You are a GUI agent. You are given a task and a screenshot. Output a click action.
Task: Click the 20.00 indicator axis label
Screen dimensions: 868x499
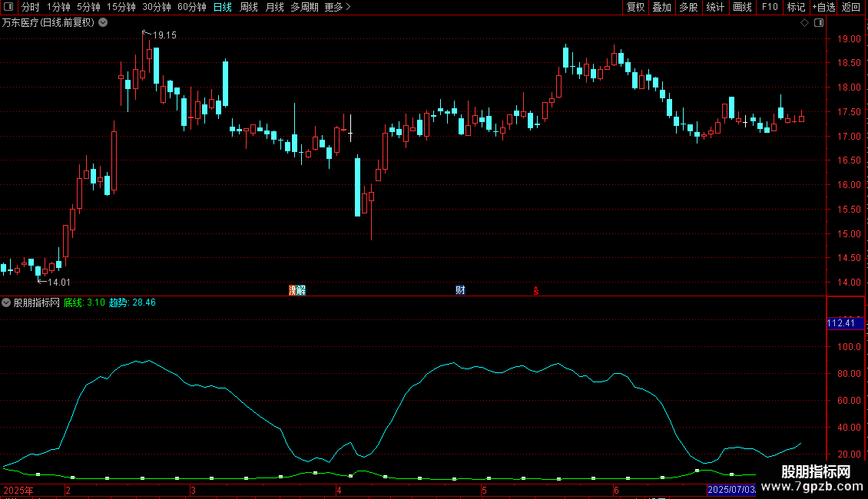[x=849, y=454]
